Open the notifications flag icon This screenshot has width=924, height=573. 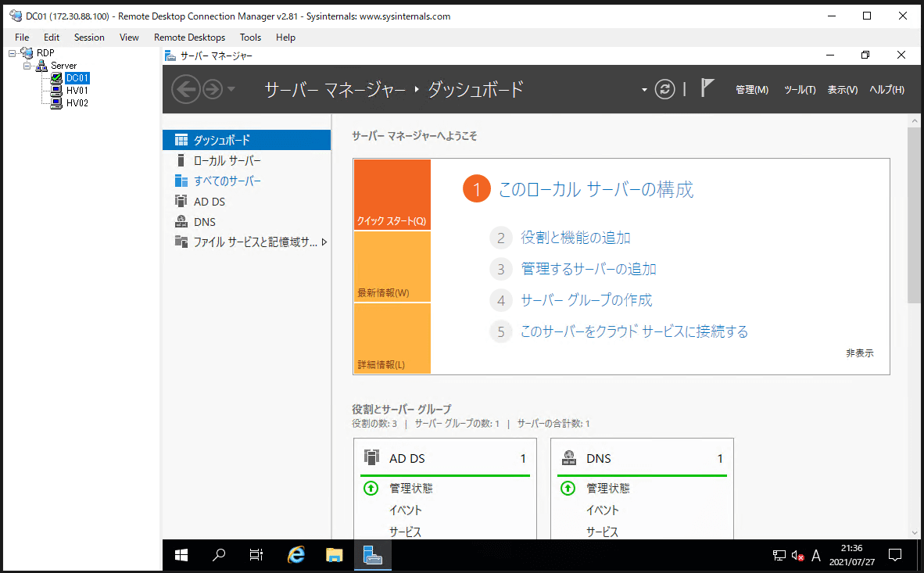tap(707, 88)
